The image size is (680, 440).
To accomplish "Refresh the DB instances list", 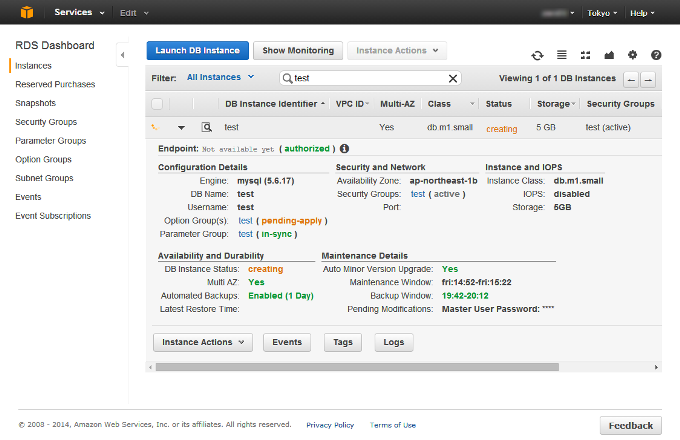I will tap(537, 55).
